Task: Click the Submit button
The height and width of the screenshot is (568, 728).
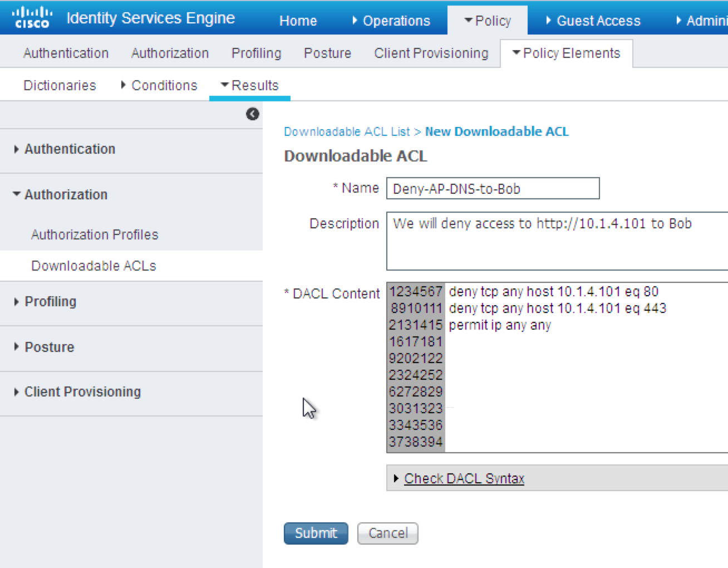Action: [316, 533]
